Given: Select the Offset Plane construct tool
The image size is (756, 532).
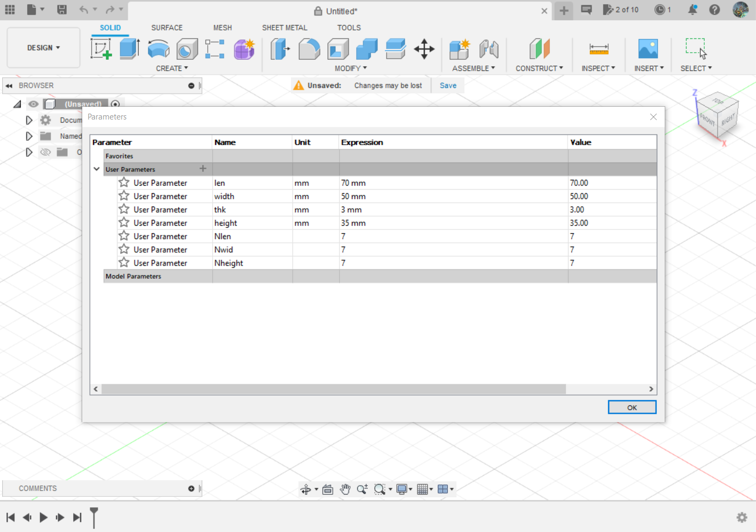Looking at the screenshot, I should (539, 49).
